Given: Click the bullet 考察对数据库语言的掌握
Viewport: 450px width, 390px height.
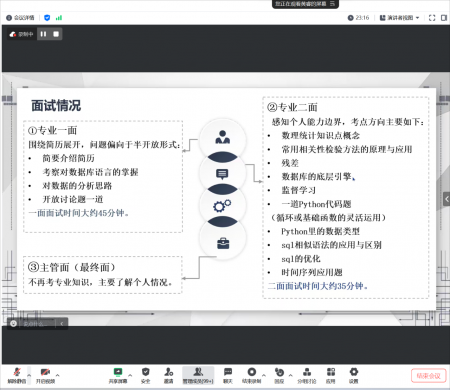Looking at the screenshot, I should click(x=90, y=172).
